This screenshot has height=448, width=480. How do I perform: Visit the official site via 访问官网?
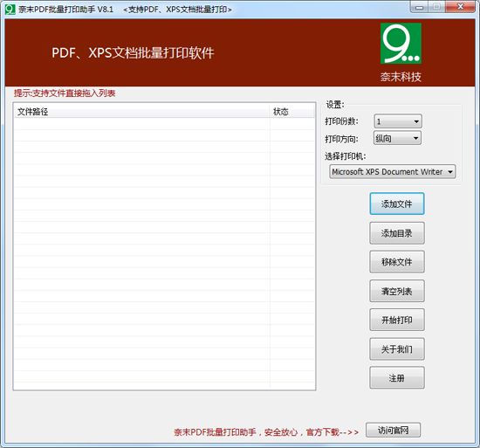pyautogui.click(x=393, y=431)
